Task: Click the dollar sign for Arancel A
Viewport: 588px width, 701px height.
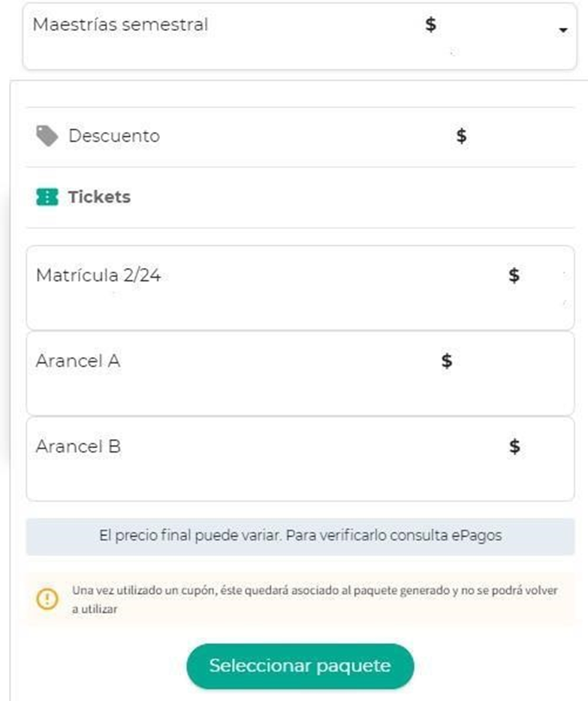Action: pyautogui.click(x=447, y=361)
